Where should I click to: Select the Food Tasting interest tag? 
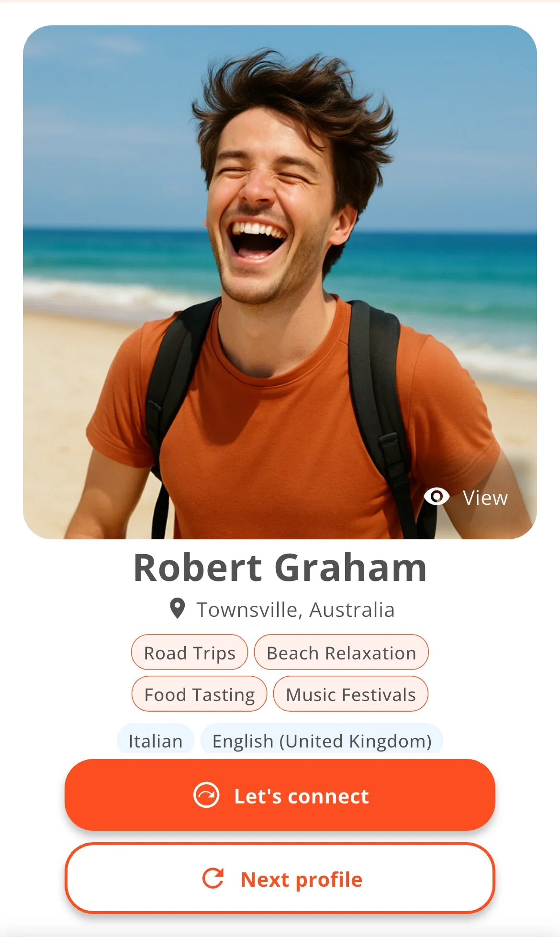coord(199,694)
